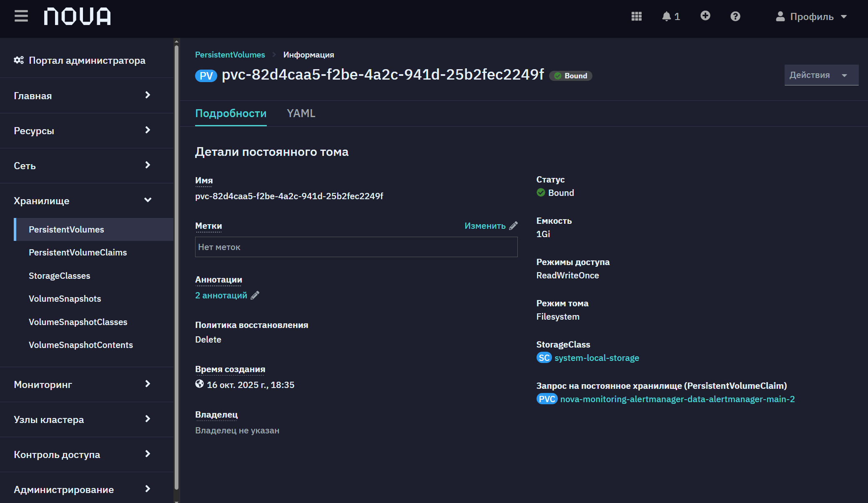Expand the Узлы кластера section
868x503 pixels.
(87, 419)
